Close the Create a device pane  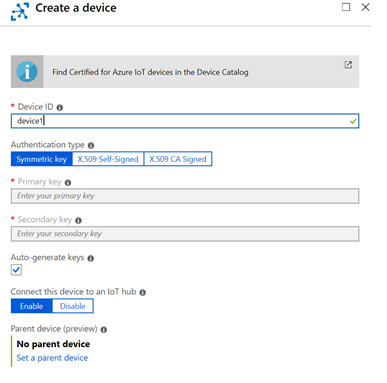366,7
